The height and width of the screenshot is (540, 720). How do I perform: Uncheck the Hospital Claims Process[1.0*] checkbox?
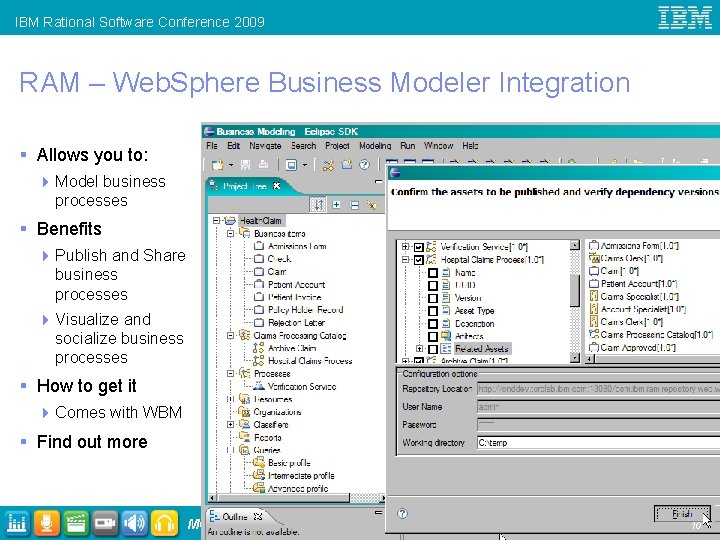[418, 260]
